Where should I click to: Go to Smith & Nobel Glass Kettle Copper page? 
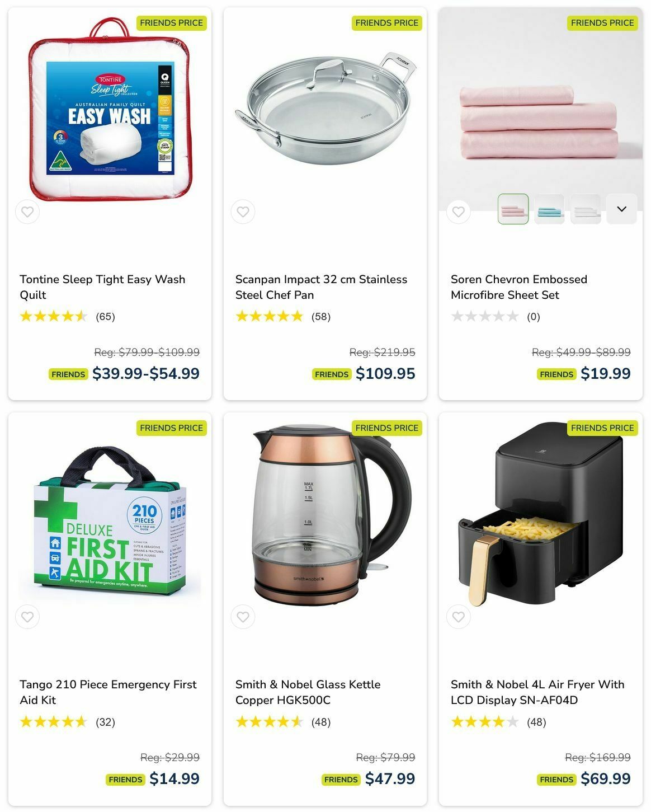pos(308,692)
